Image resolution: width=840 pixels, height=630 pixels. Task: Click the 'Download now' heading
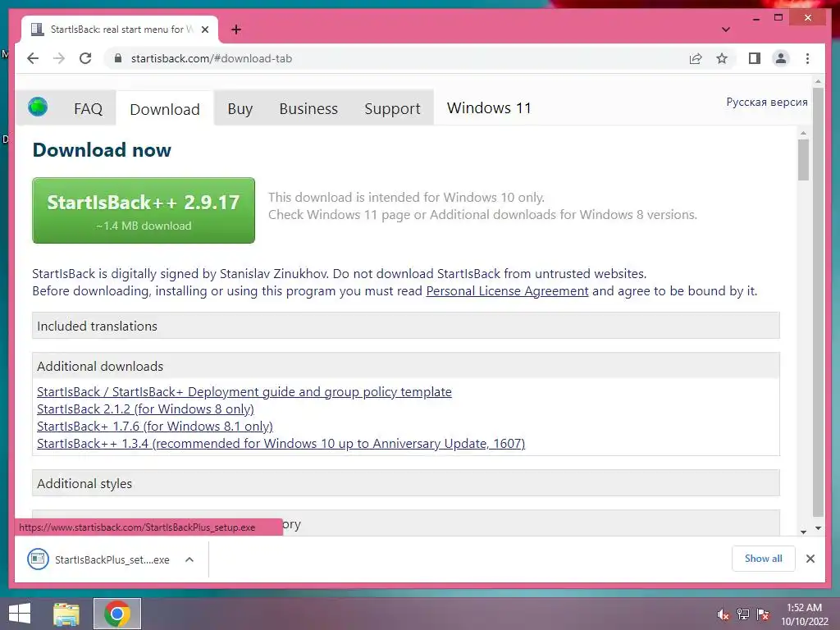click(x=102, y=150)
